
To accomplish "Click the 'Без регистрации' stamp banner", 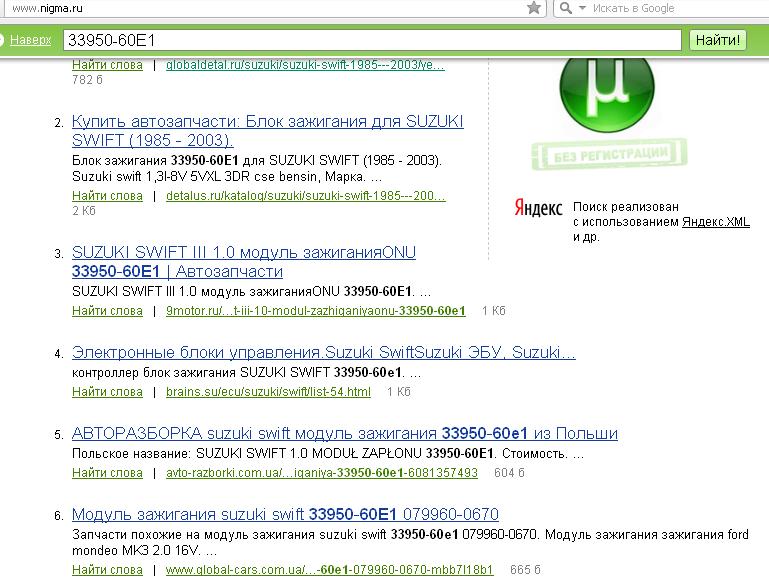I will pos(610,154).
